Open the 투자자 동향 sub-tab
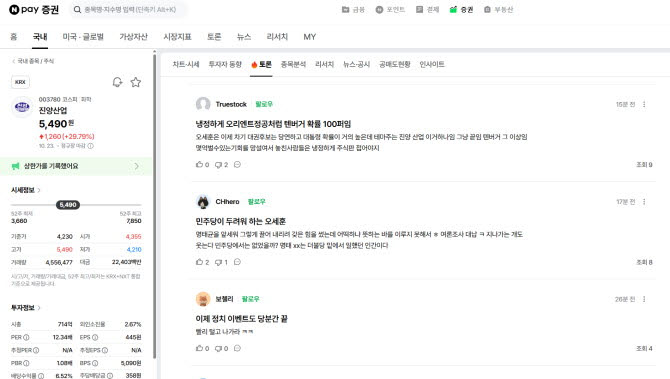Screen dimensions: 670x379 click(x=225, y=65)
